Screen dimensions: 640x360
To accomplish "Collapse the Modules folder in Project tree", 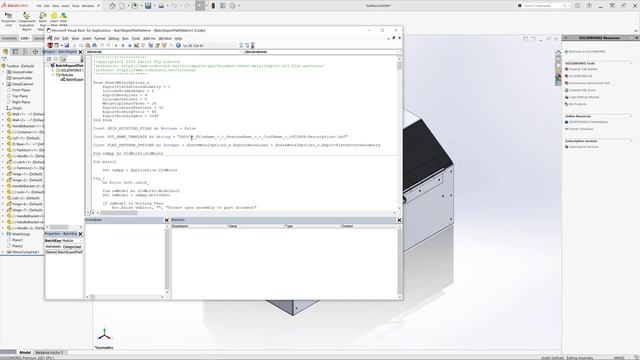I will [53, 75].
